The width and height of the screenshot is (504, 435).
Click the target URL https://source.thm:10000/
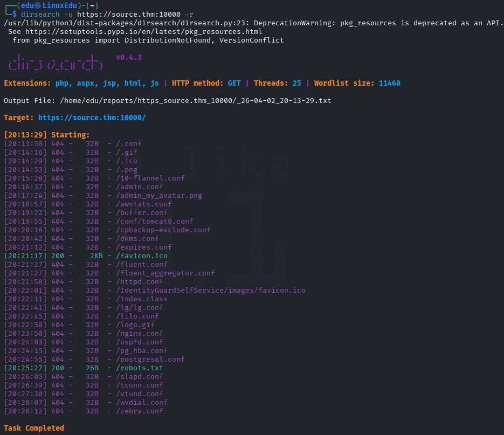pos(92,118)
